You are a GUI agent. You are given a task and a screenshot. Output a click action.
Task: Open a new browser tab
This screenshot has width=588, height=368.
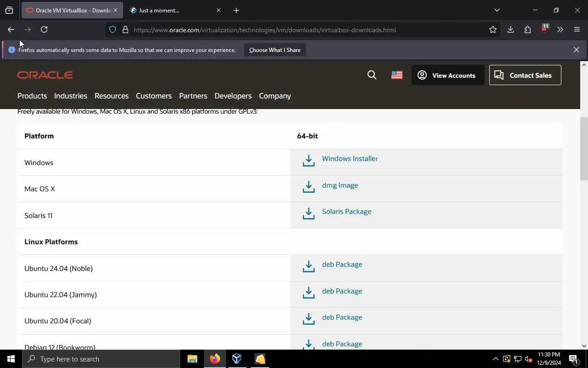click(x=236, y=10)
